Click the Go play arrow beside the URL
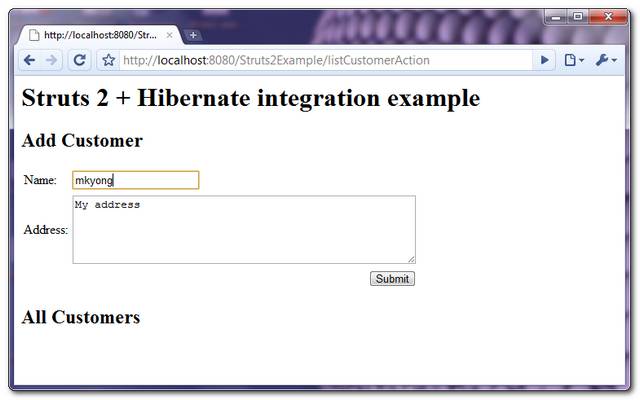 [x=544, y=60]
